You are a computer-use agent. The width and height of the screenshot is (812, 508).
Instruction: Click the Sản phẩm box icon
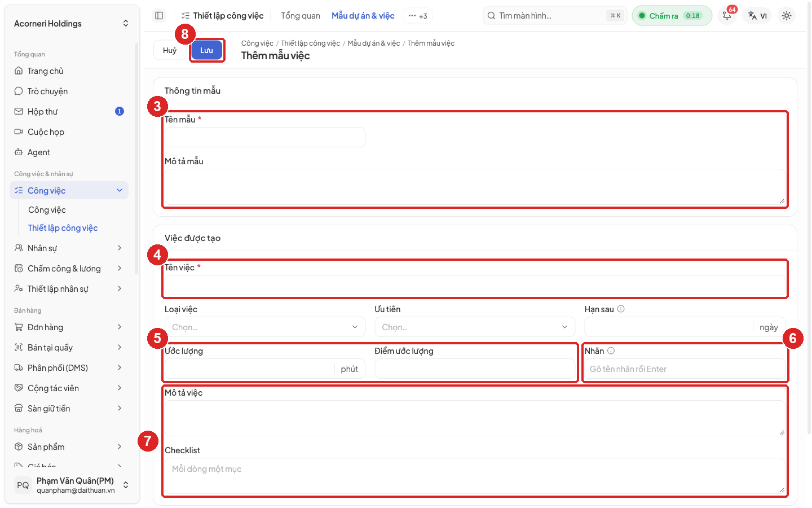tap(19, 447)
